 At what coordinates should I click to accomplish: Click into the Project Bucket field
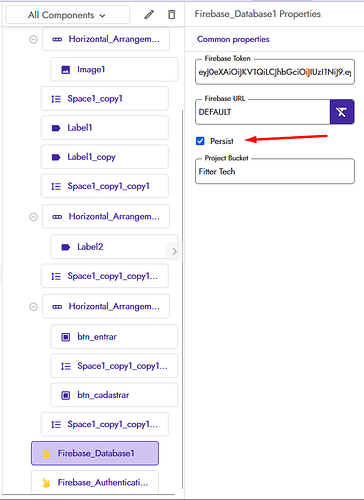(x=275, y=171)
